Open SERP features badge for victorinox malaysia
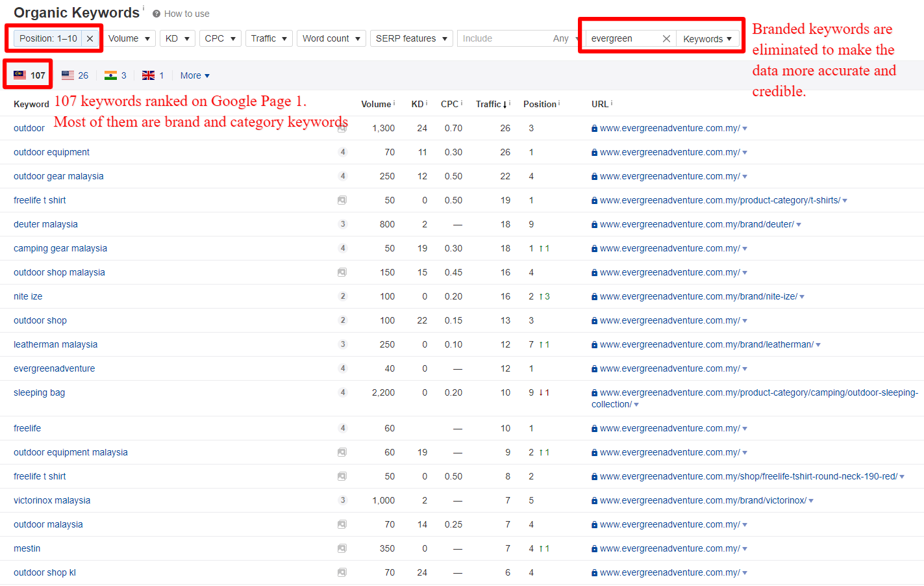The height and width of the screenshot is (586, 924). tap(343, 500)
